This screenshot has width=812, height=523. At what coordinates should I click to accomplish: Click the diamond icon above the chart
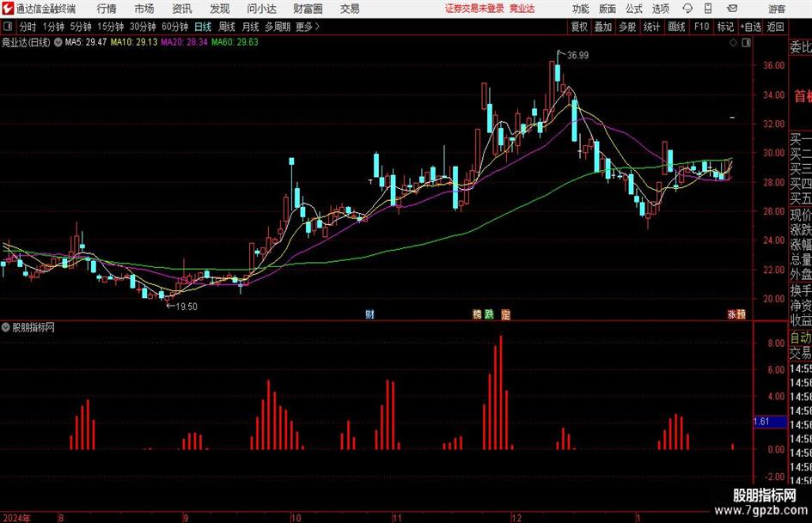pos(733,43)
